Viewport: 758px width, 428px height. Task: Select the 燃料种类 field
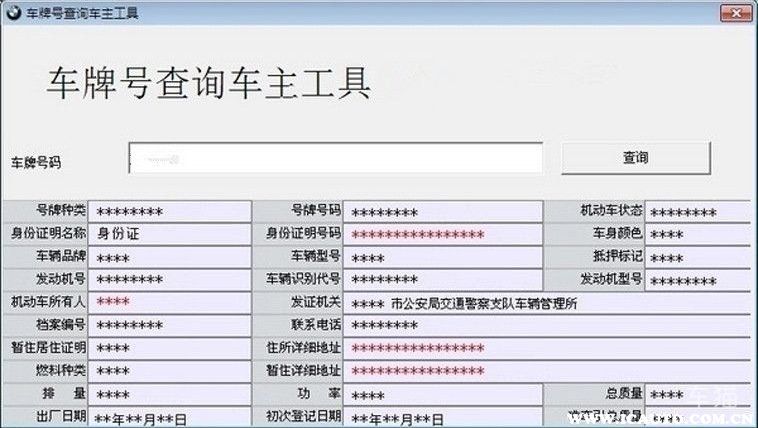[x=169, y=371]
